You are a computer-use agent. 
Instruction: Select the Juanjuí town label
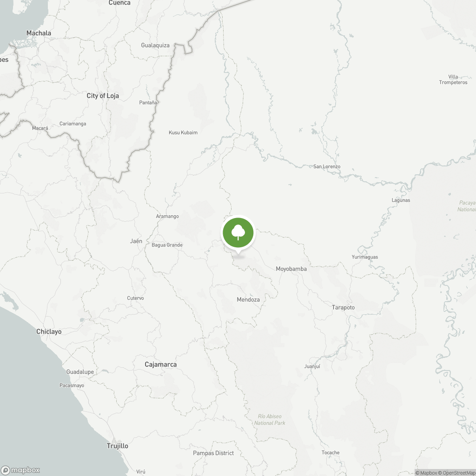pos(312,366)
